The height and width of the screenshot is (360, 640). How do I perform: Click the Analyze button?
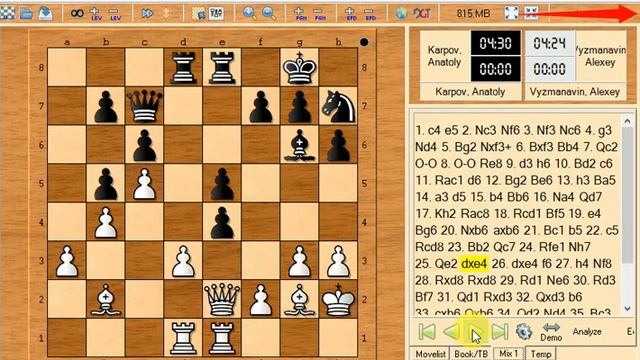587,331
